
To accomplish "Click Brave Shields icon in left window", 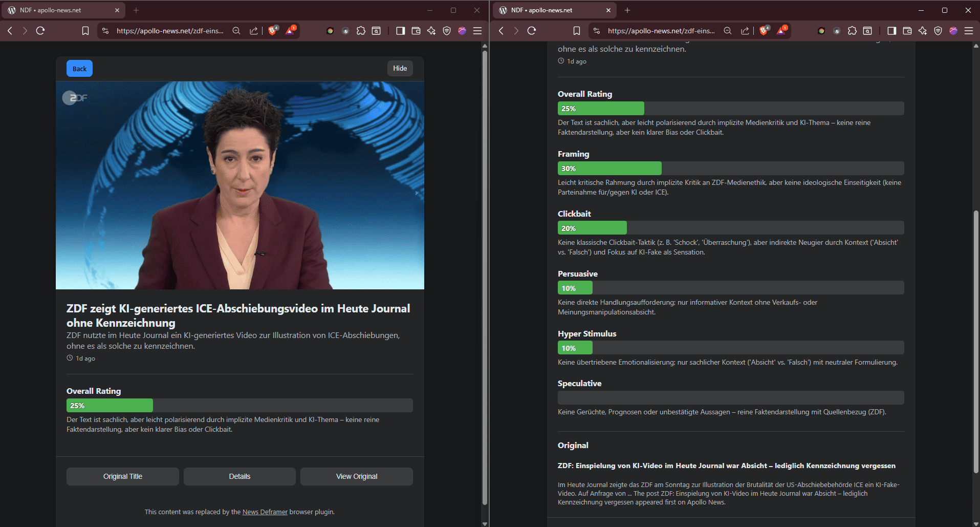I will pyautogui.click(x=273, y=31).
